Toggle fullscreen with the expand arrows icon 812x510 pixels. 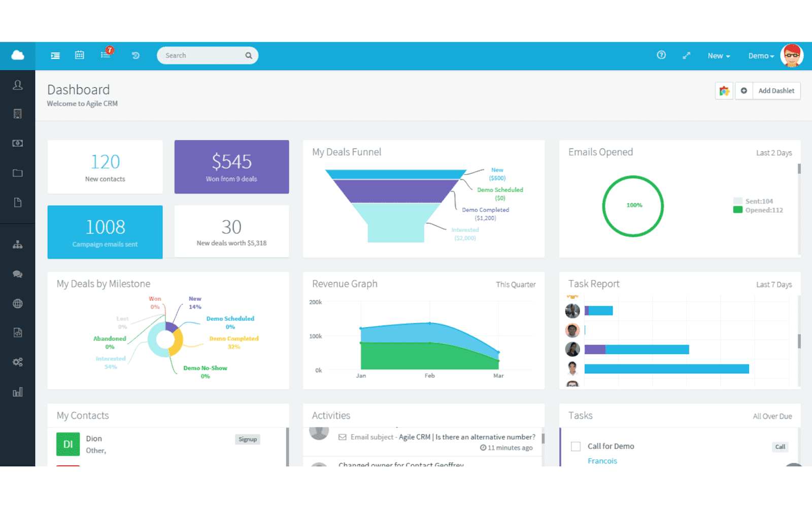point(687,55)
